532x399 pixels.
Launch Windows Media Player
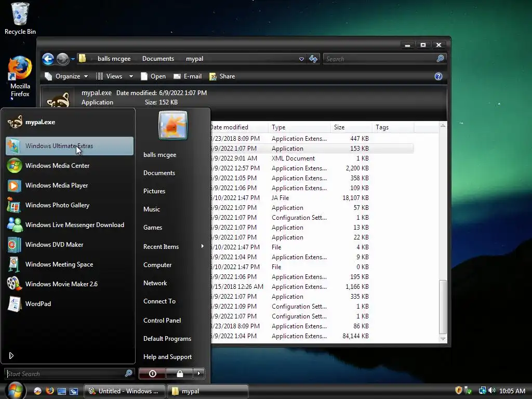pos(70,185)
